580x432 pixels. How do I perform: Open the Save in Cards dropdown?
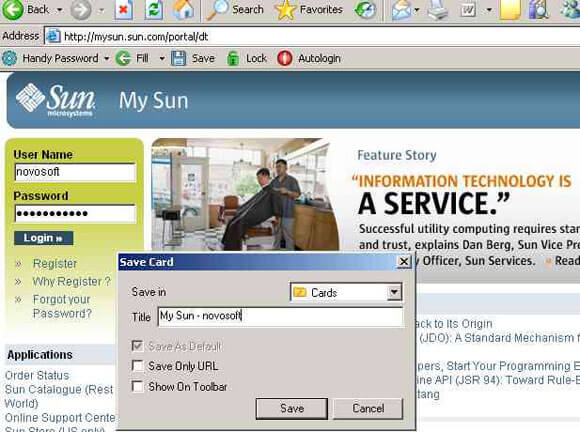(394, 292)
